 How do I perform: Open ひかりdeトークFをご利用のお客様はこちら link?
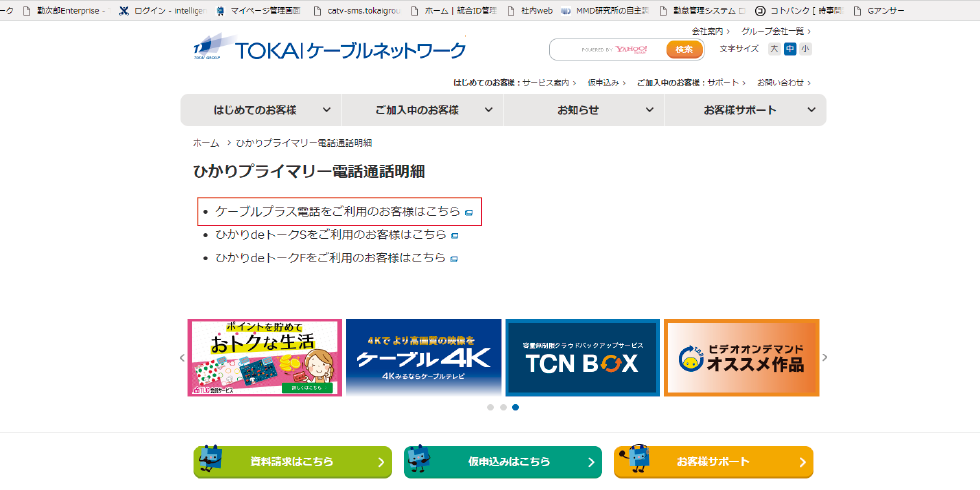331,258
